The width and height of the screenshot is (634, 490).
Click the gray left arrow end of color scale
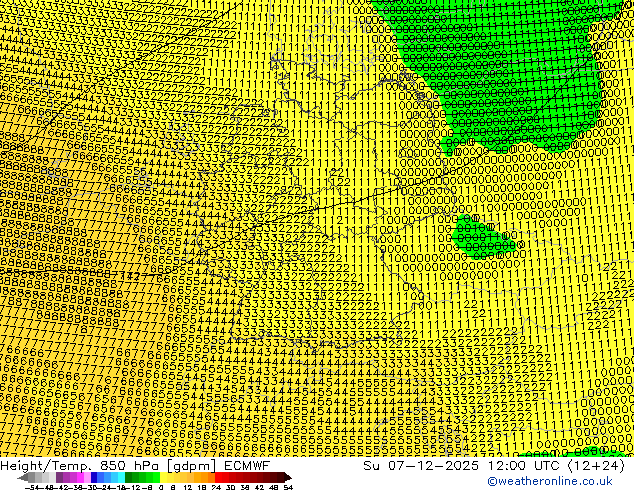tap(23, 478)
